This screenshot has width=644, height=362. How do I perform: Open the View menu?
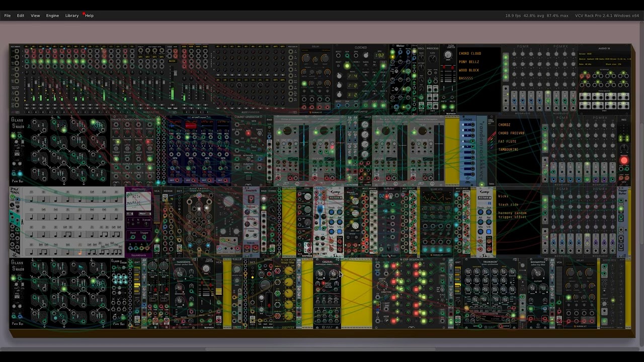tap(35, 16)
